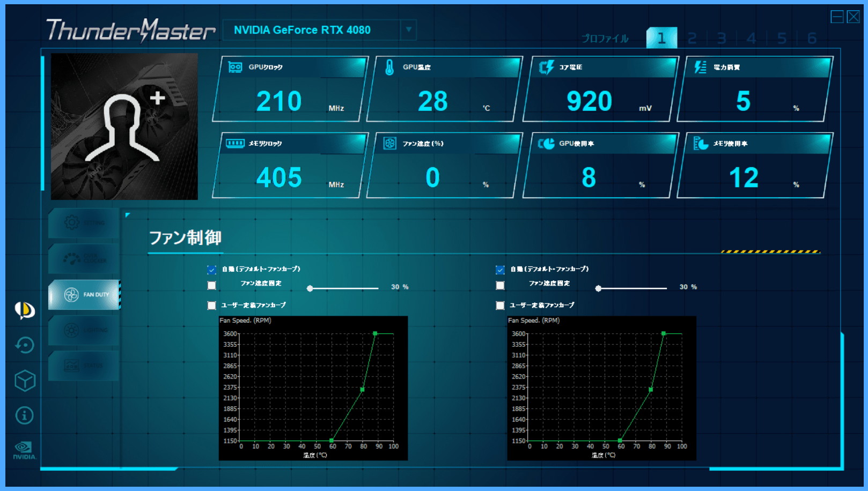Click the NVIDIA logo icon
The height and width of the screenshot is (491, 868).
point(25,450)
